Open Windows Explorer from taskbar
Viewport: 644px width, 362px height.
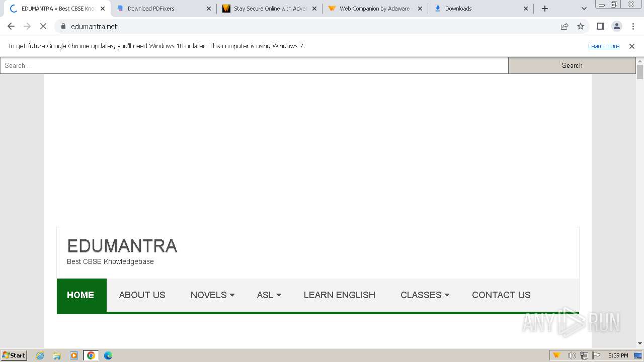pos(57,355)
